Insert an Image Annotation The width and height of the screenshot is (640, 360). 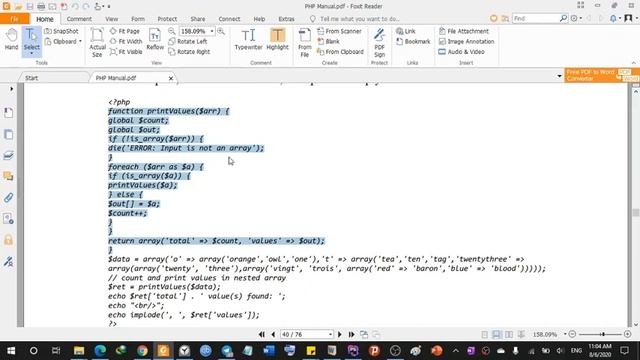pyautogui.click(x=466, y=42)
